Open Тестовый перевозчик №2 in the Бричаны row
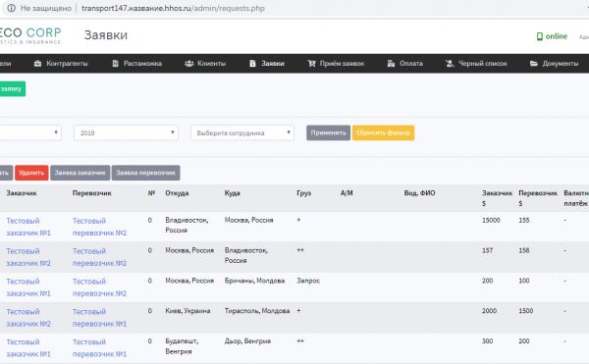The width and height of the screenshot is (589, 364). pyautogui.click(x=99, y=287)
